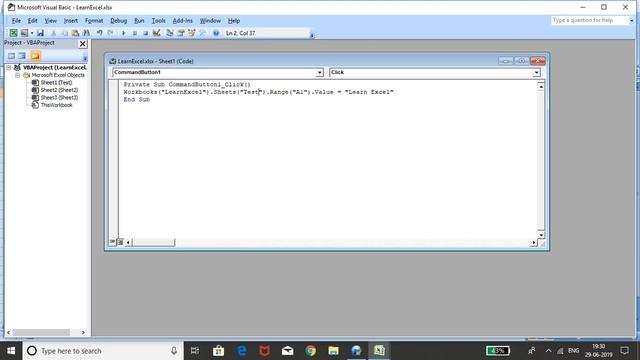Undo the last edit via toolbar

tap(99, 33)
